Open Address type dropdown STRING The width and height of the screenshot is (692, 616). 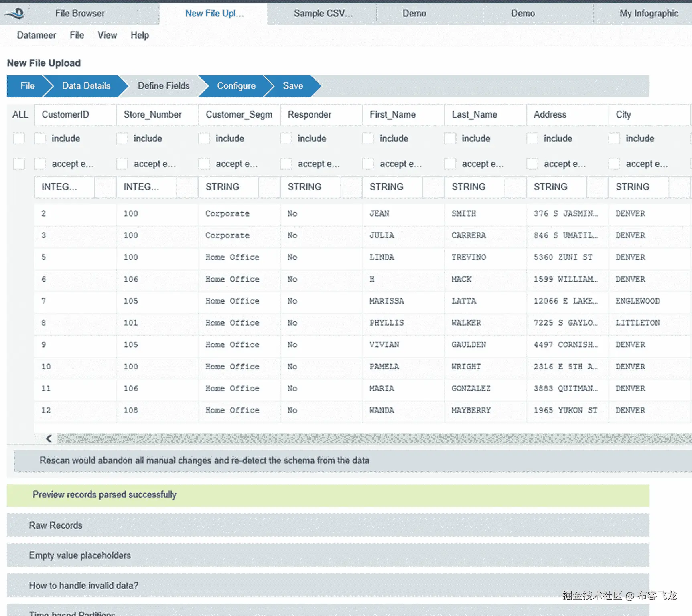567,187
